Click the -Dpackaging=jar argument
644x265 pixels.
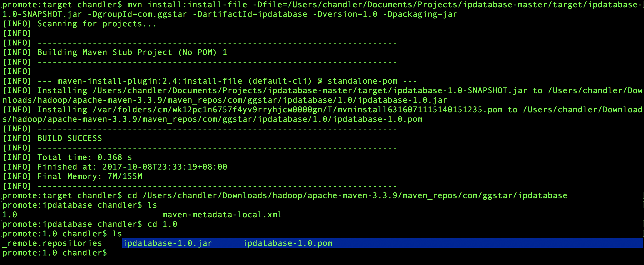(420, 14)
